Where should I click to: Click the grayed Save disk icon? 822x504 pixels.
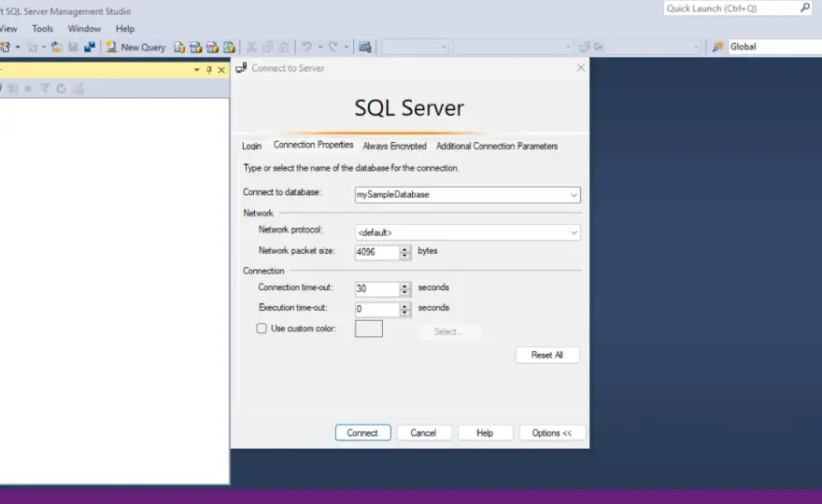tap(73, 48)
